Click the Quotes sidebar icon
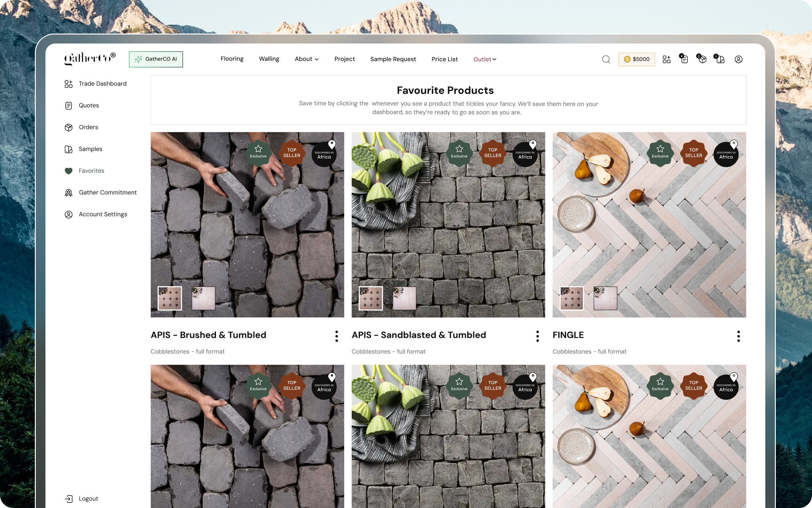Viewport: 812px width, 508px height. [x=68, y=106]
